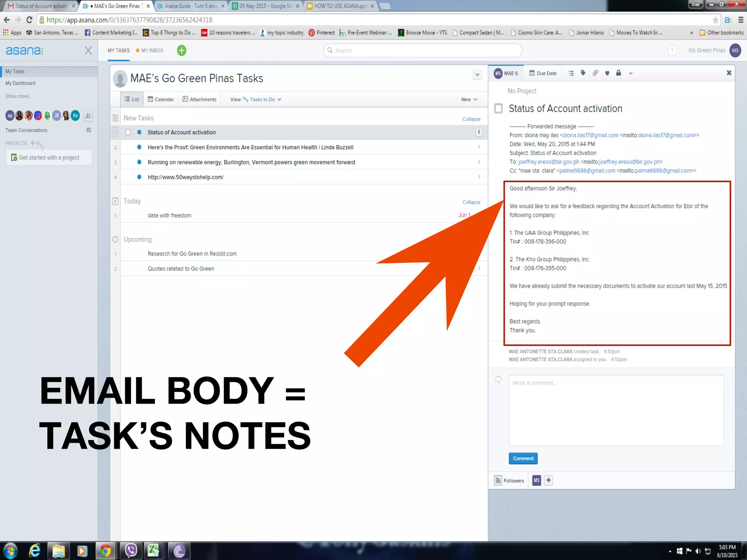Open Team Conversations icon
Screen dimensions: 747x560
(x=89, y=130)
